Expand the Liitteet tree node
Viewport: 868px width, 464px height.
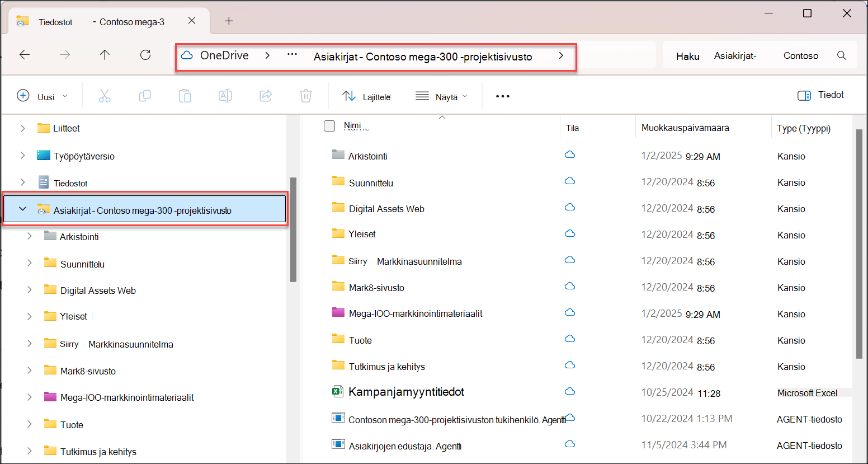(22, 128)
